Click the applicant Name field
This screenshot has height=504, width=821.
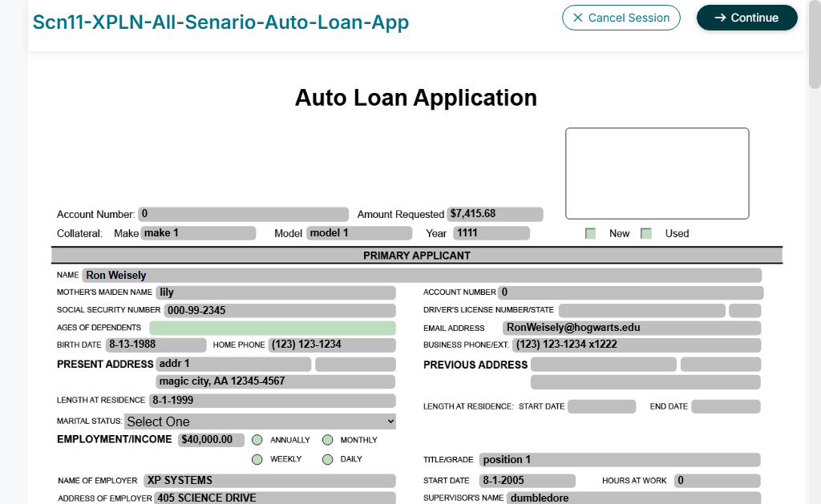pos(422,276)
